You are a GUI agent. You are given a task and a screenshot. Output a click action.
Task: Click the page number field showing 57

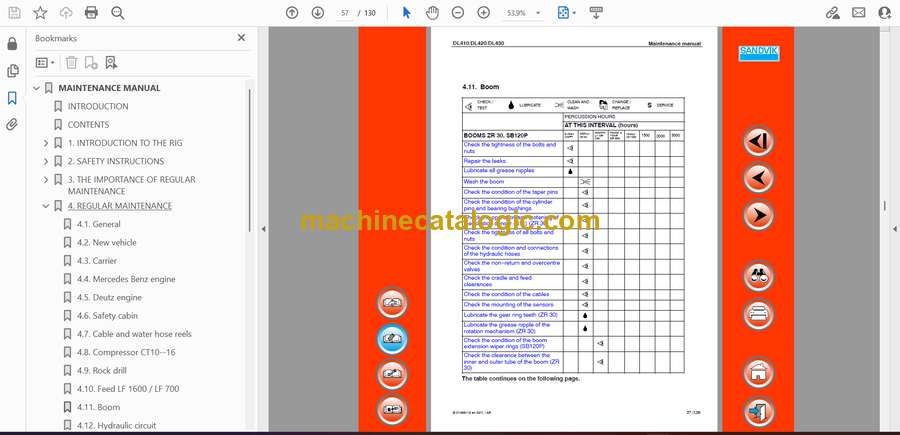tap(345, 13)
